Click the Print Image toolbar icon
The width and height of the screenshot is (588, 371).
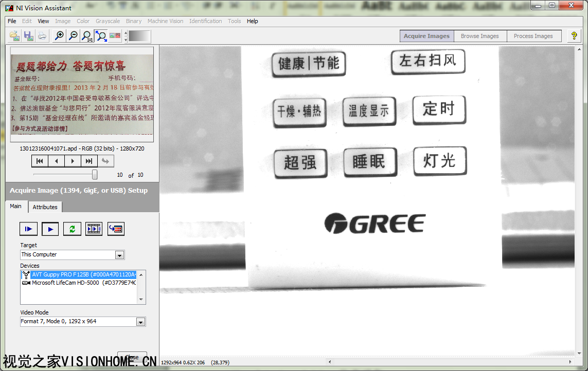(x=42, y=36)
